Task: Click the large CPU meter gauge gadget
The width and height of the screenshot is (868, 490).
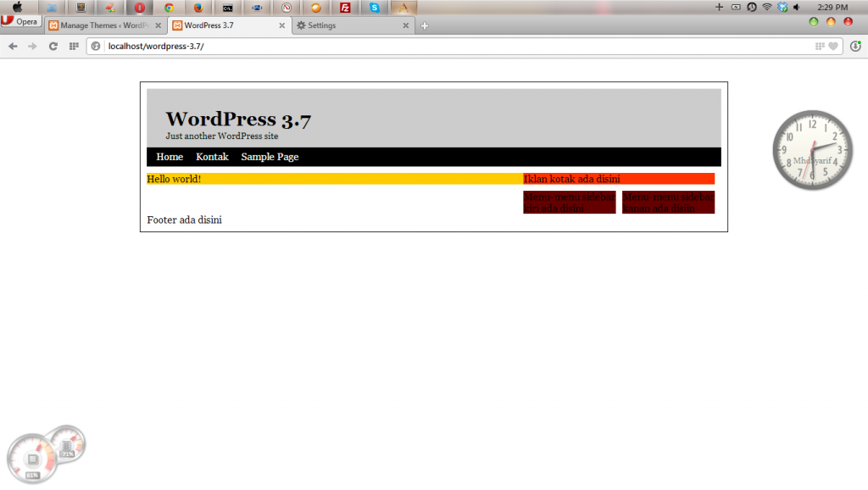Action: click(31, 459)
